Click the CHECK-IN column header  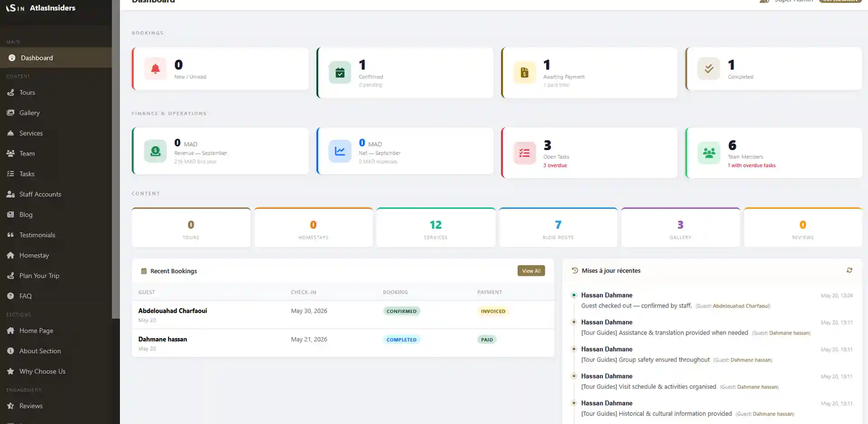[x=303, y=292]
